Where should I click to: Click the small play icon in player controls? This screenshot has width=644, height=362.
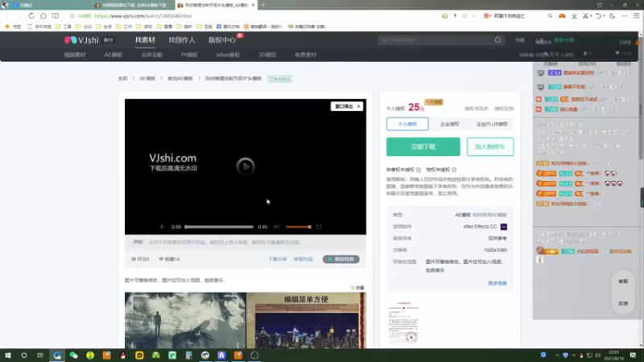click(x=163, y=227)
